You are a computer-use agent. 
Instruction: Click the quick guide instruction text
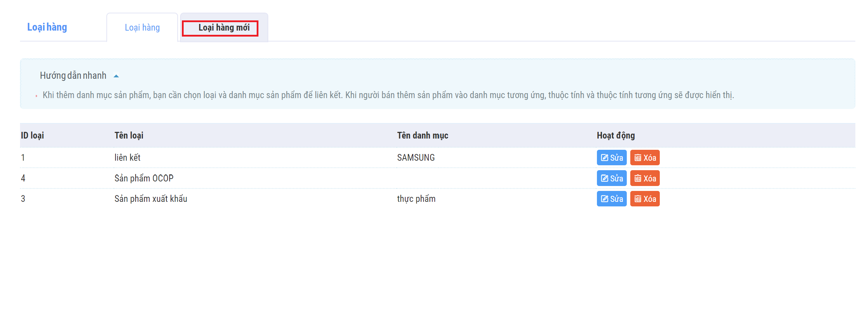(388, 95)
